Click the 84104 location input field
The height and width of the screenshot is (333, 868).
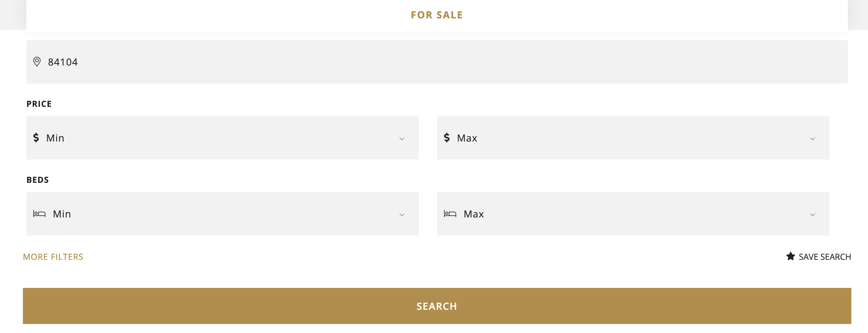point(437,62)
